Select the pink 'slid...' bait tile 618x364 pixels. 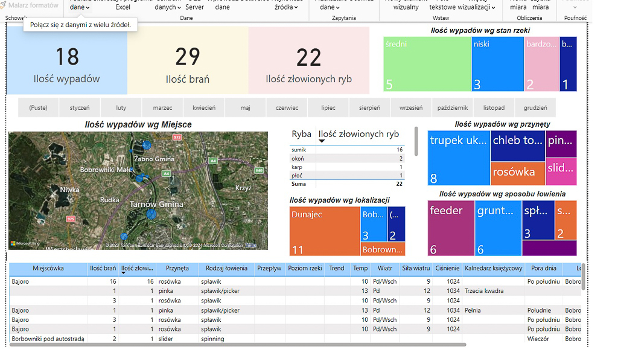point(561,171)
